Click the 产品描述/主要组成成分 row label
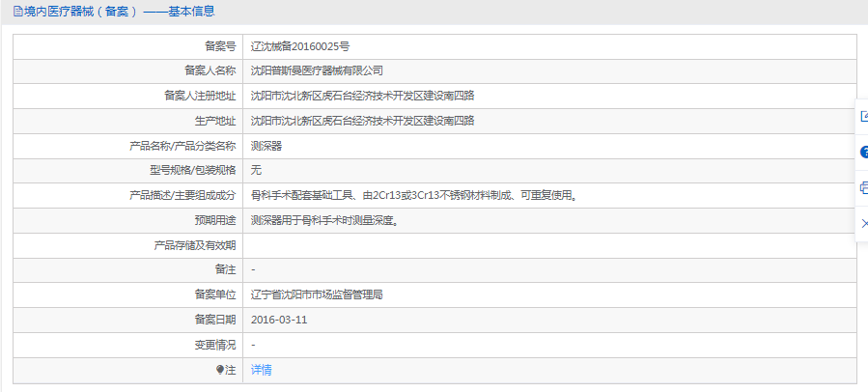 pyautogui.click(x=182, y=195)
